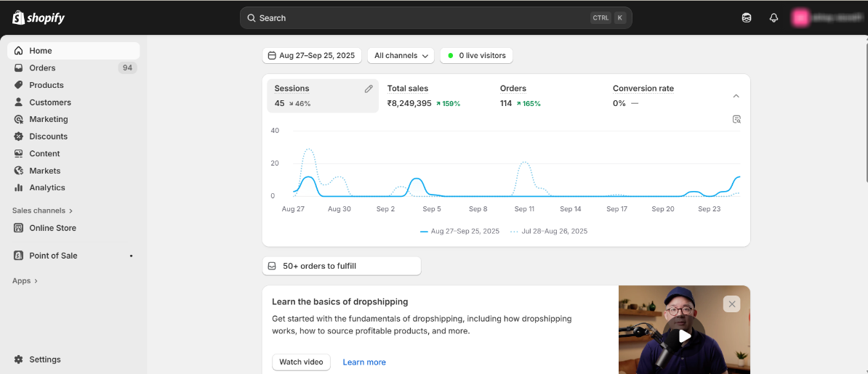Open Customers in the sidebar
This screenshot has height=374, width=868.
point(49,102)
